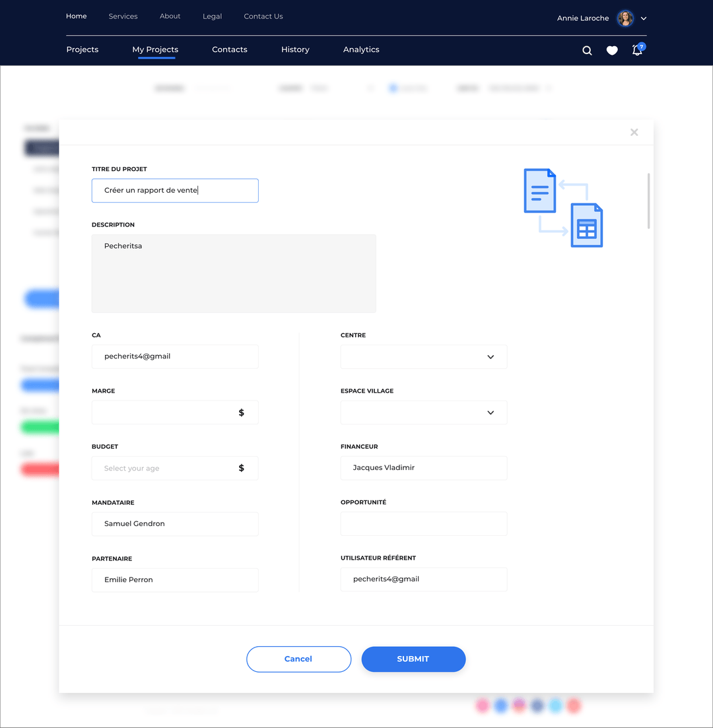
Task: Click the Cancel button
Action: [298, 659]
